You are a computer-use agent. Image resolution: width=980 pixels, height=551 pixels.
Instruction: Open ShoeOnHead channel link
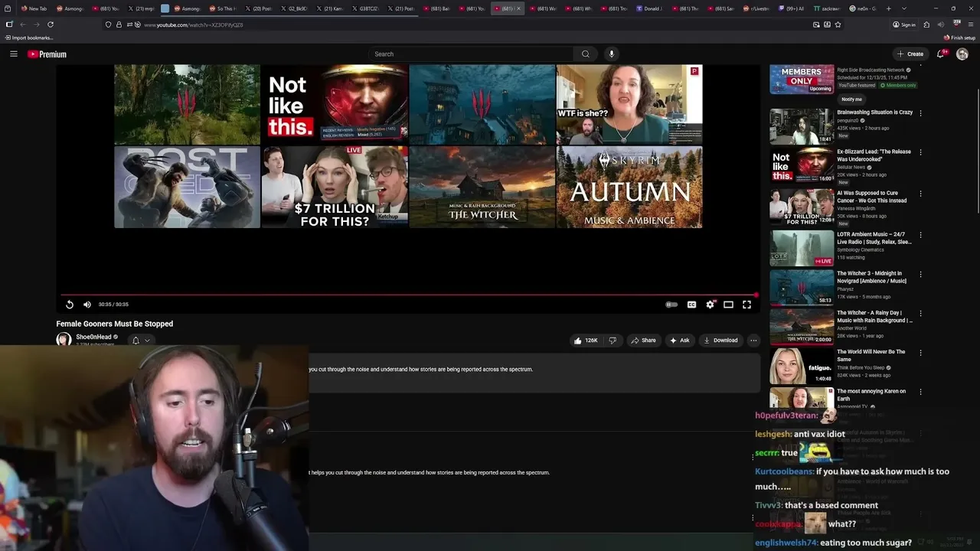(94, 337)
